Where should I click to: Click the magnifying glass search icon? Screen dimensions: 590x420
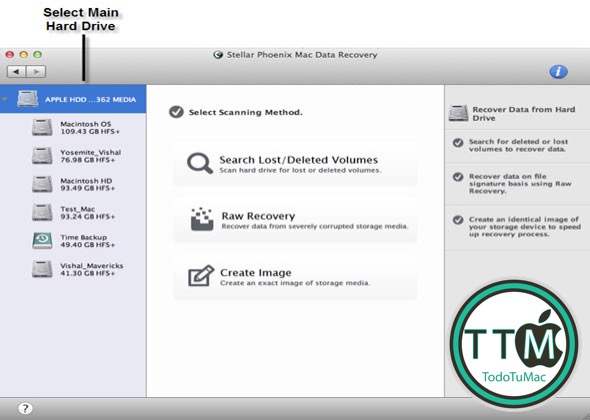200,163
